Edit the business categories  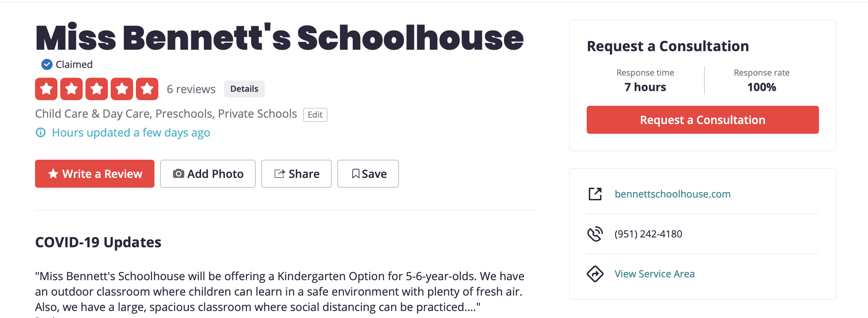[x=315, y=115]
